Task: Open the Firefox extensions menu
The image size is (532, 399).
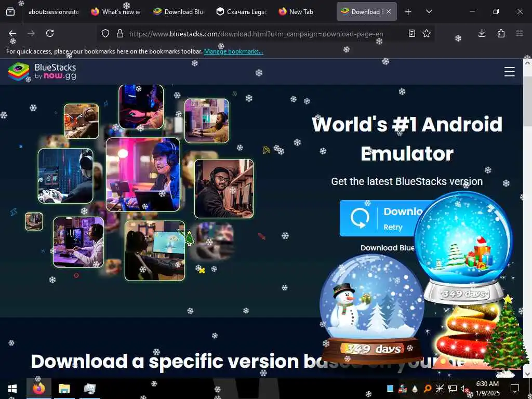Action: 501,33
